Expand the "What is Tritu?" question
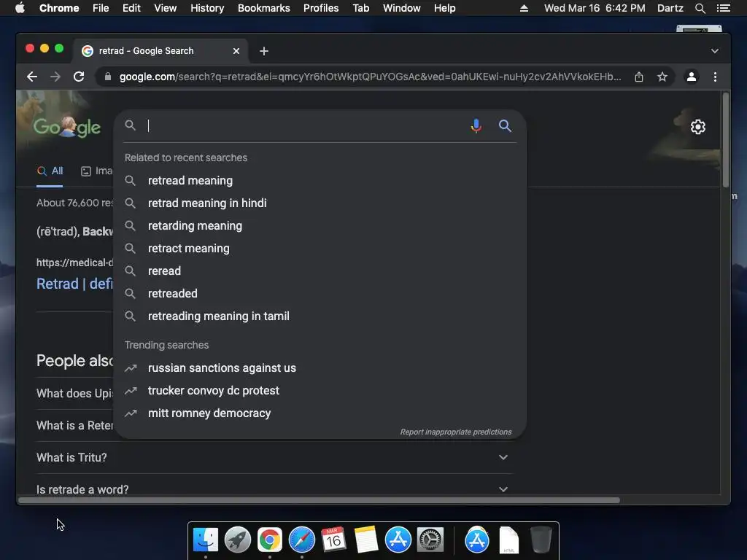Viewport: 747px width, 560px height. tap(274, 458)
